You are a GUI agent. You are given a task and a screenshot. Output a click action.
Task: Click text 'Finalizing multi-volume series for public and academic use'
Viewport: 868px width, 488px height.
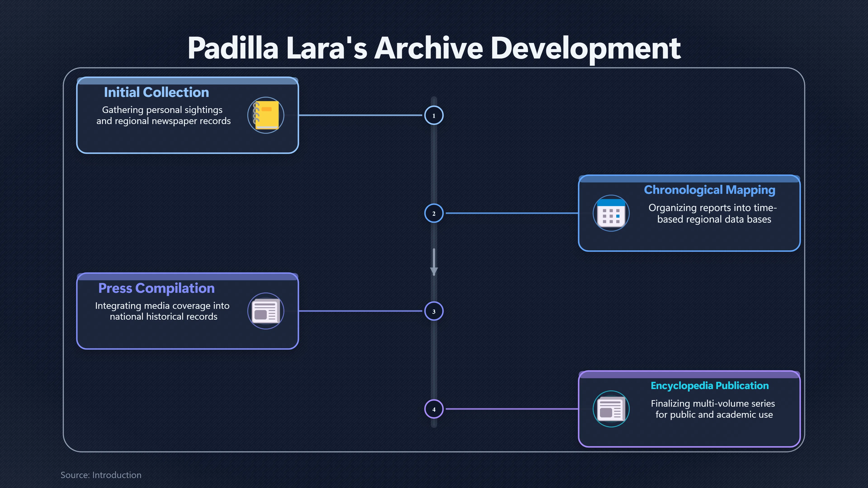pyautogui.click(x=713, y=409)
